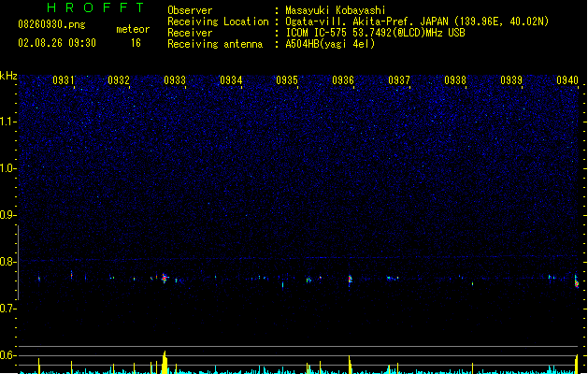Image resolution: width=588 pixels, height=374 pixels.
Task: Click the ICOM IC-575 receiver text
Action: [x=376, y=33]
